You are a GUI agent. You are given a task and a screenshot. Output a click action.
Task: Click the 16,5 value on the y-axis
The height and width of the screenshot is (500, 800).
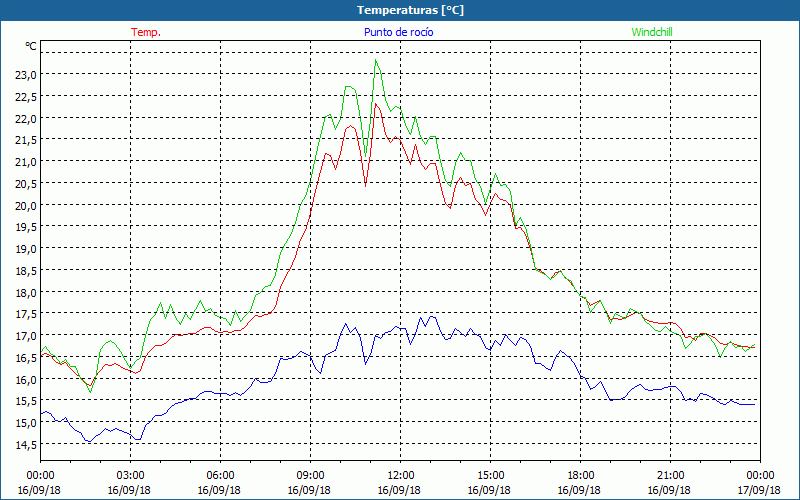click(26, 358)
